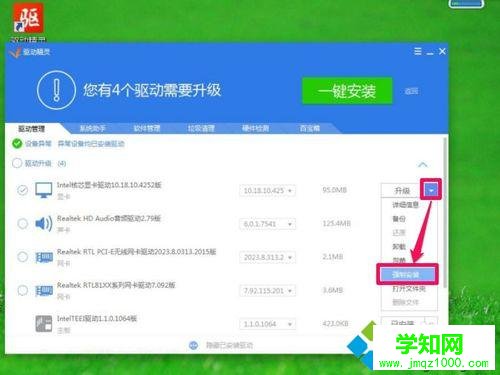Click the 升级 button for the Intel graphics driver
The height and width of the screenshot is (375, 500).
(402, 190)
